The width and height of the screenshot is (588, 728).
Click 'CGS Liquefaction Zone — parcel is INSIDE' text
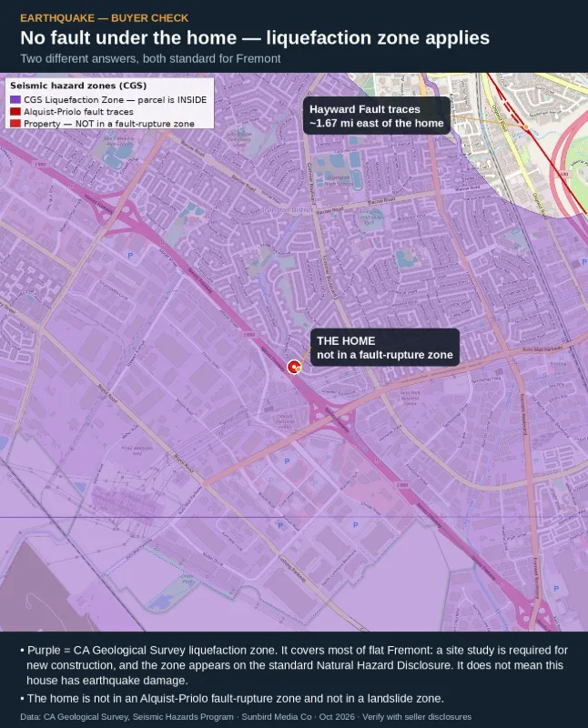(x=116, y=100)
